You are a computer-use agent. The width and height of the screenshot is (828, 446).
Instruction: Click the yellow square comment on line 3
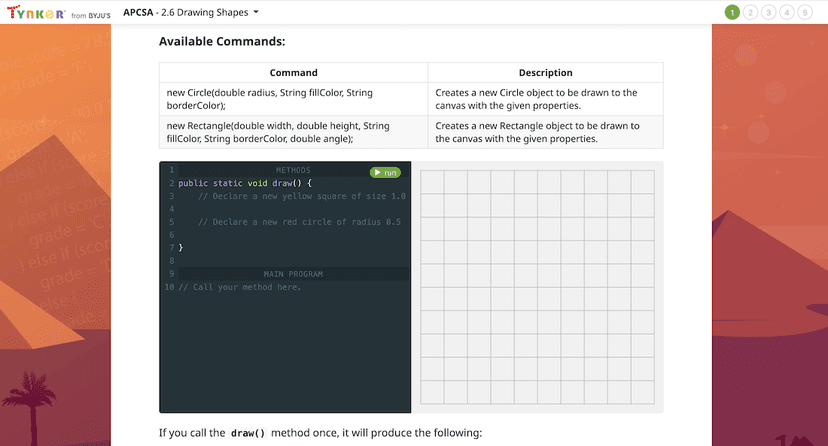302,196
